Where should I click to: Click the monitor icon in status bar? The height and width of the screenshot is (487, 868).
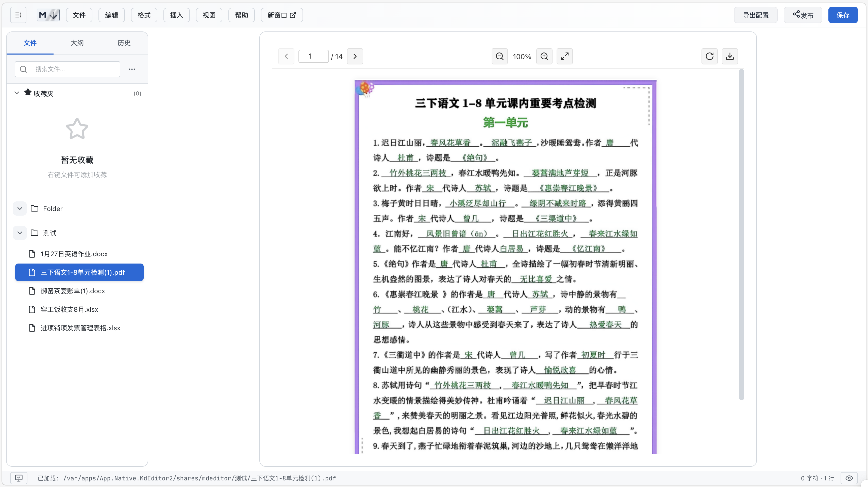(x=19, y=478)
